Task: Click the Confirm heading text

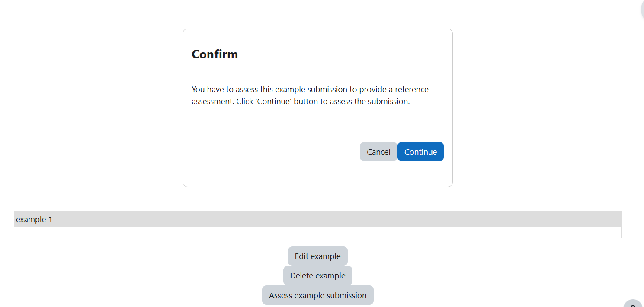Action: [215, 54]
